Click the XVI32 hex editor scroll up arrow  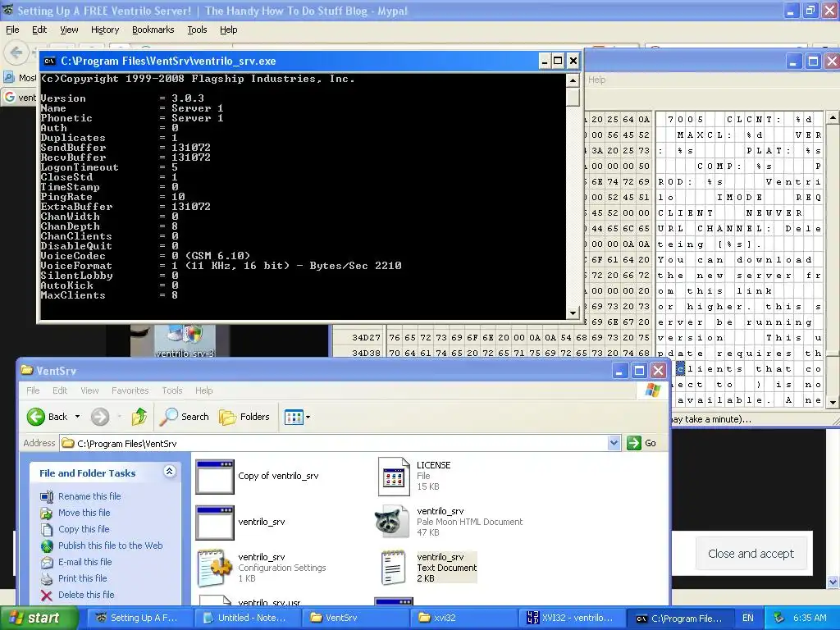(833, 116)
